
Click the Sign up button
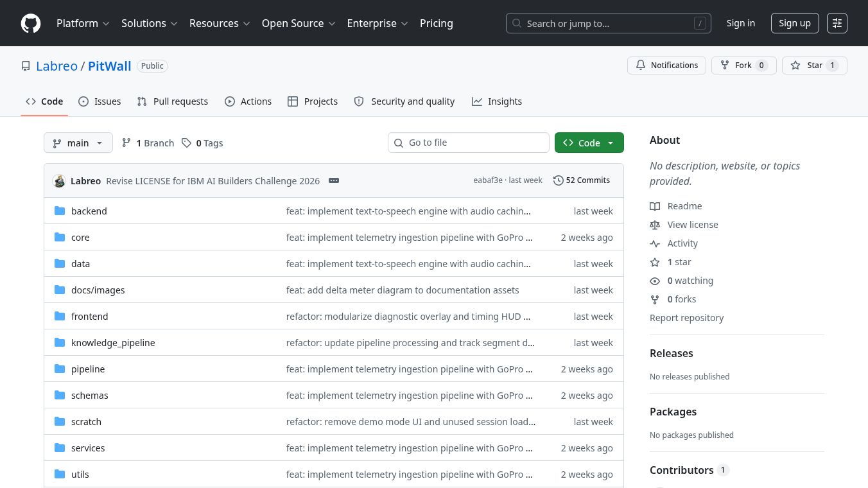(x=795, y=23)
